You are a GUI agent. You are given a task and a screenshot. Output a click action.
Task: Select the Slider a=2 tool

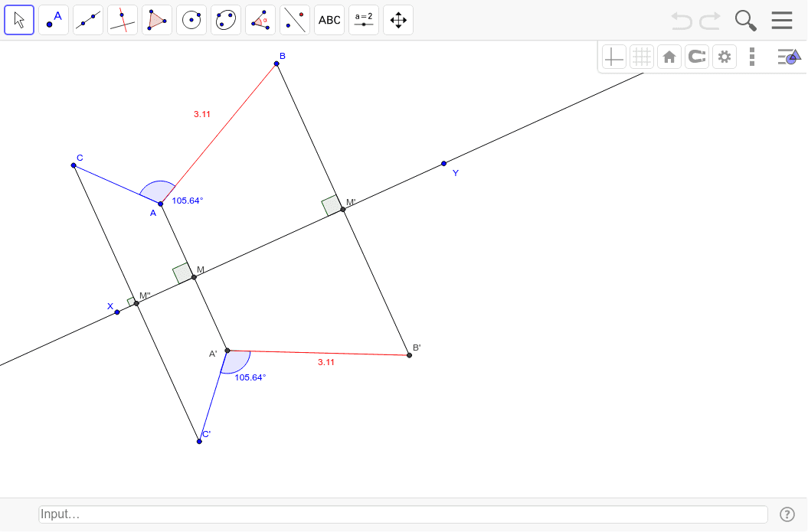click(x=364, y=20)
